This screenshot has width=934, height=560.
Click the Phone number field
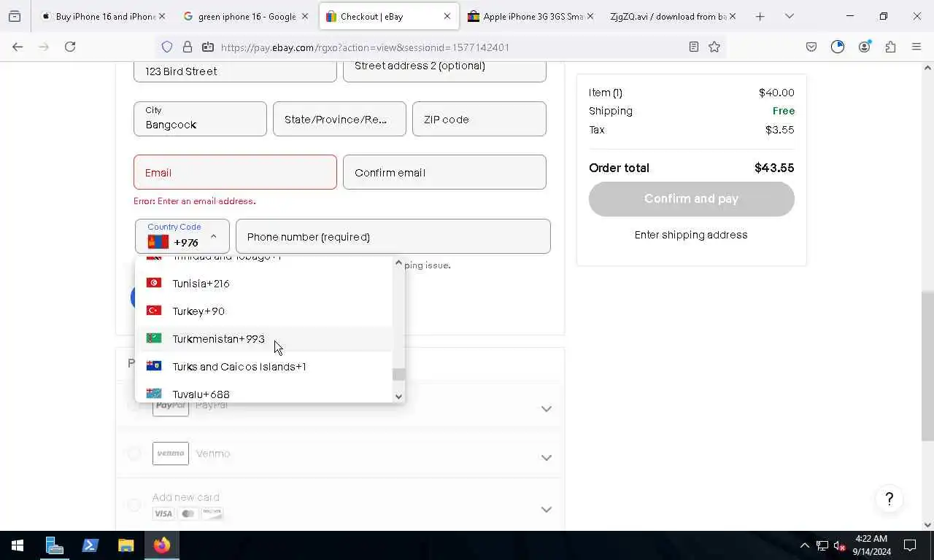(393, 236)
